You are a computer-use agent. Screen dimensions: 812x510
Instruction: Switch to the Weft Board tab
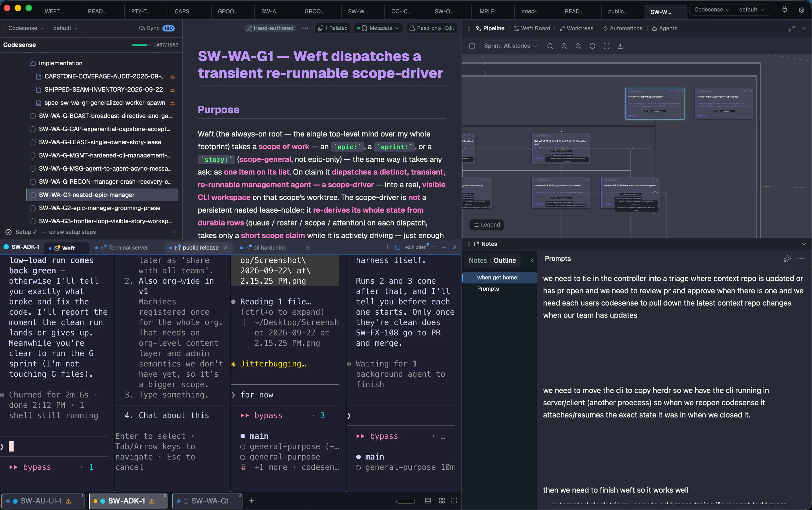coord(531,29)
